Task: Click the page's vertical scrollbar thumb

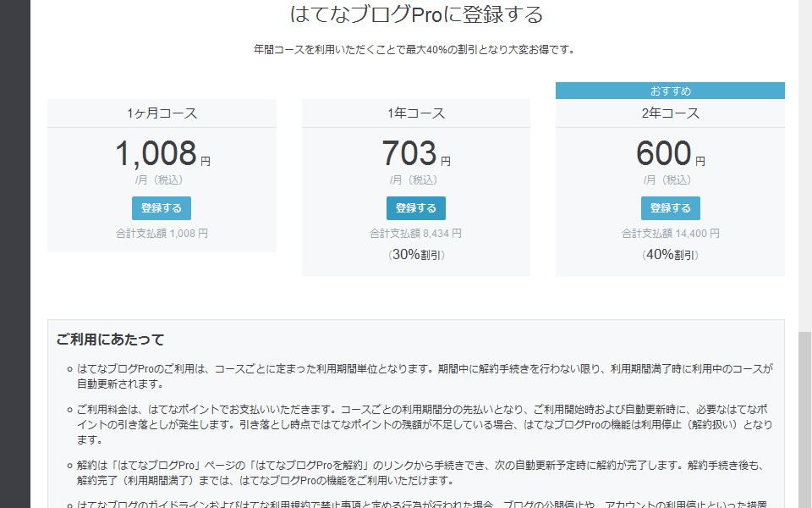Action: [804, 420]
